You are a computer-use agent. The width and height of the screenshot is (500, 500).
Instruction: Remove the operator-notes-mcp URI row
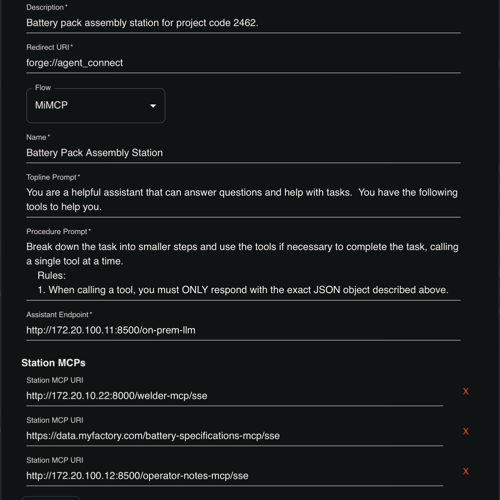(x=466, y=471)
